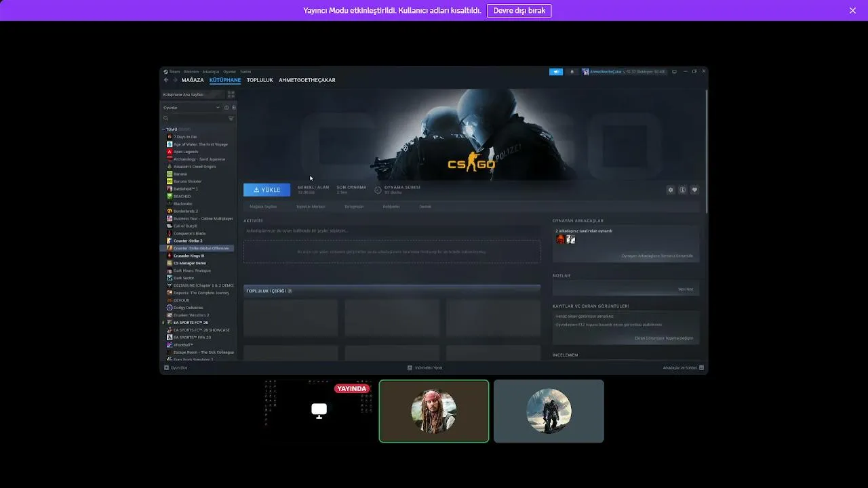Click the Add Game plus icon
The height and width of the screenshot is (488, 868).
click(166, 368)
